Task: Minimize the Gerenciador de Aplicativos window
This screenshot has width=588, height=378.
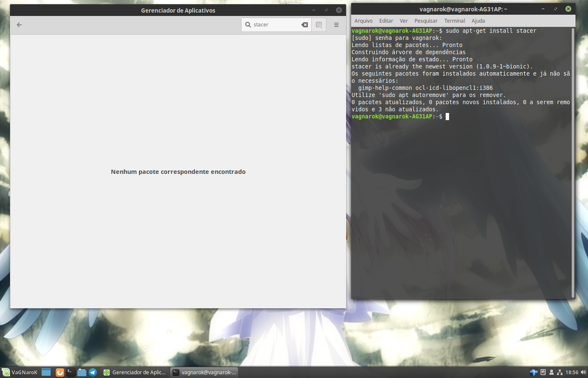Action: (314, 10)
